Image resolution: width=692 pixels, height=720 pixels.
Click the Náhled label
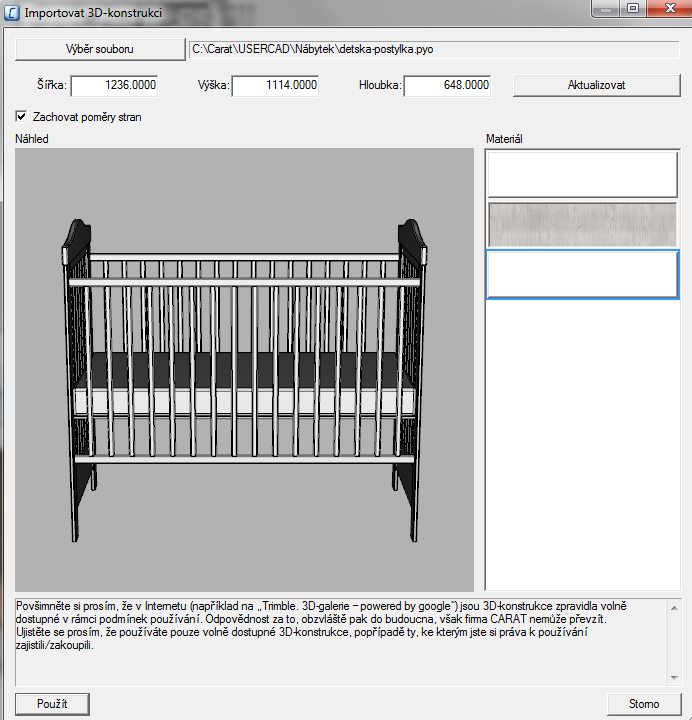32,139
